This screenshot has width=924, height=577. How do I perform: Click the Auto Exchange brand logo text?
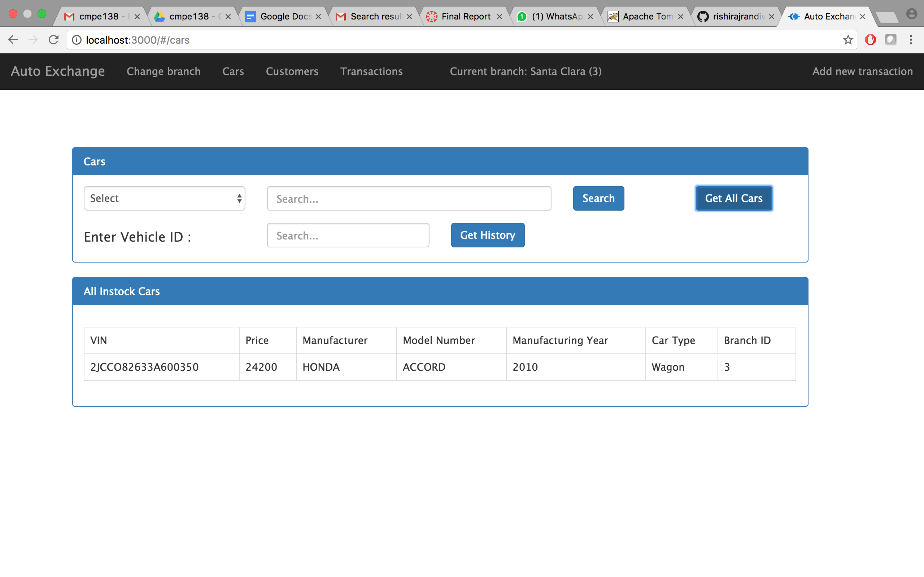(x=58, y=71)
